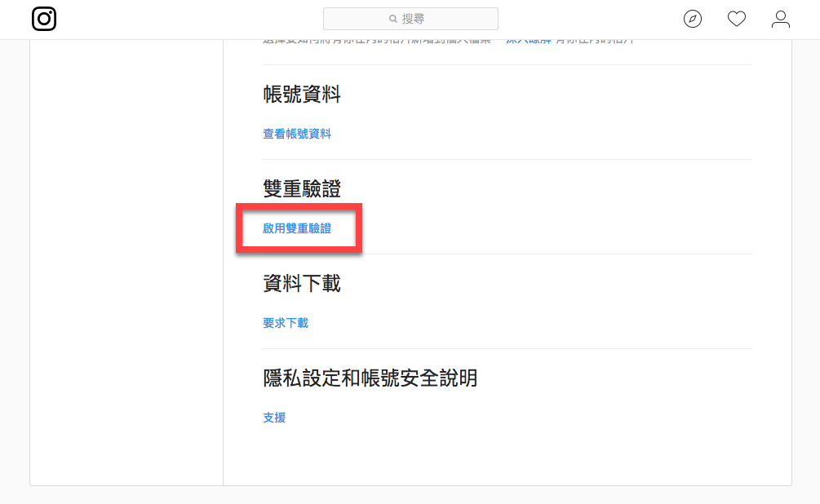Open the 查看帳號資料 link

click(296, 134)
